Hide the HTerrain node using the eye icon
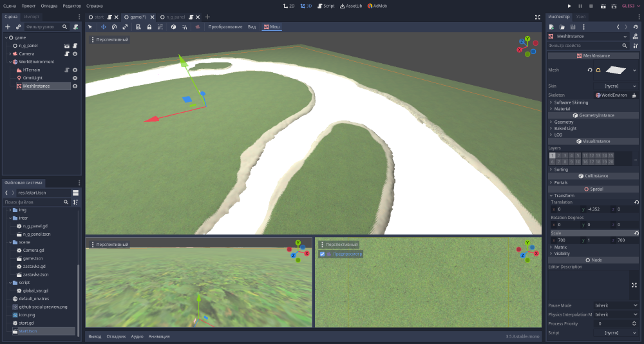The image size is (644, 344). [75, 70]
